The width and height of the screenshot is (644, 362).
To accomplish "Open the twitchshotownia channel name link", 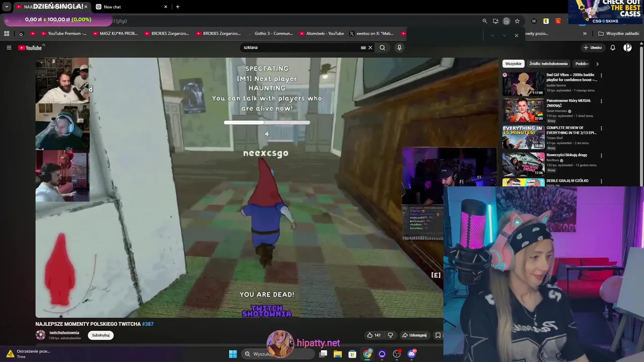I will [x=64, y=333].
